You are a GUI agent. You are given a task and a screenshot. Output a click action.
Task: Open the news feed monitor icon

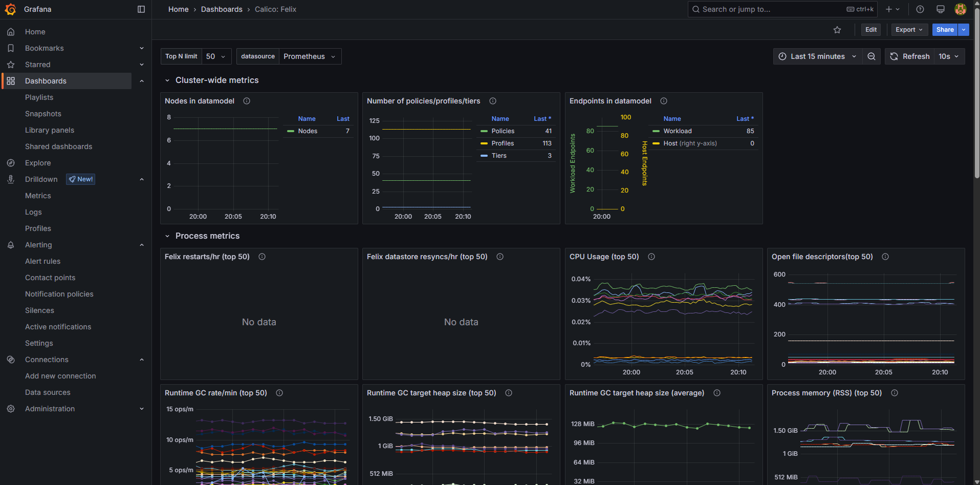pos(941,9)
